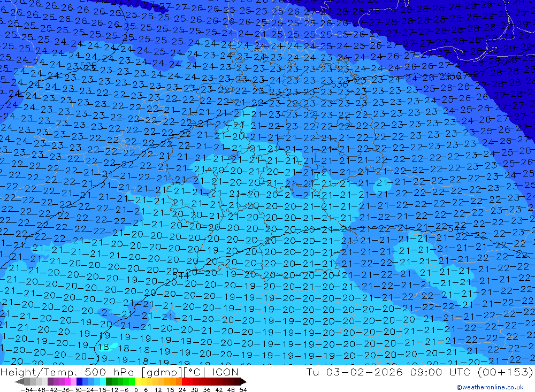Click the 12 value on the legend
This screenshot has height=392, width=535.
click(158, 390)
